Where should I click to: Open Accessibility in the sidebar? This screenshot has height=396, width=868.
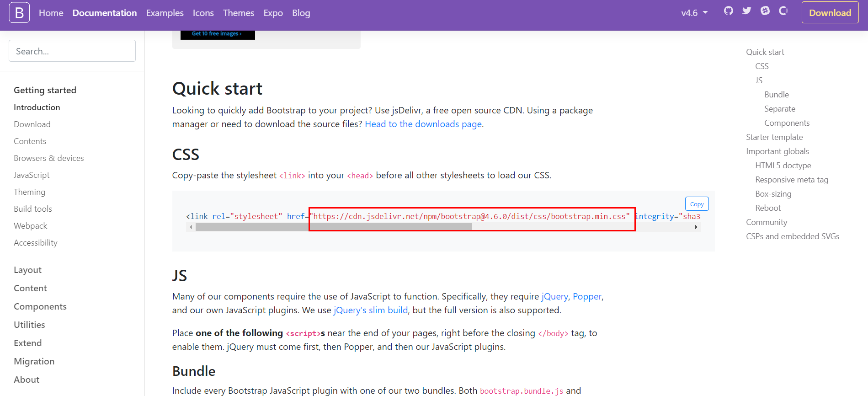pyautogui.click(x=36, y=242)
